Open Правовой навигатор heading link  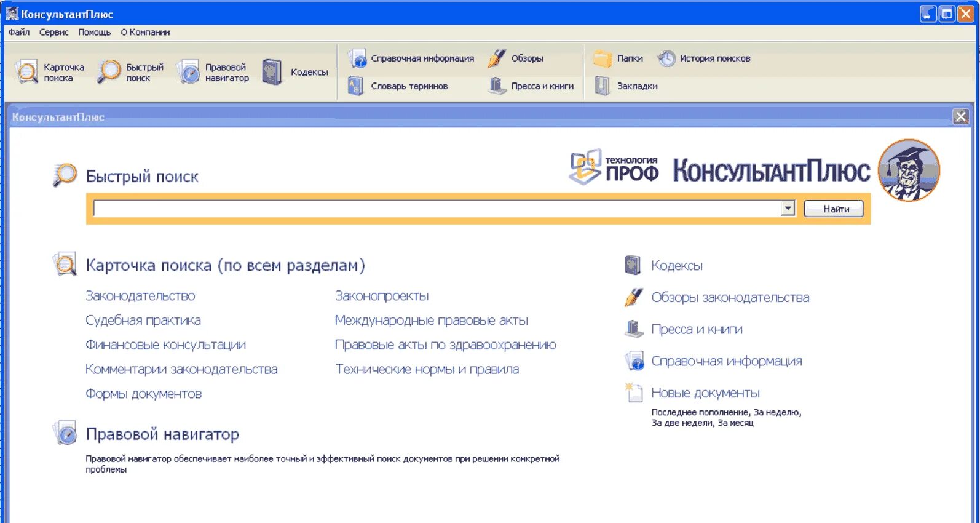[162, 434]
